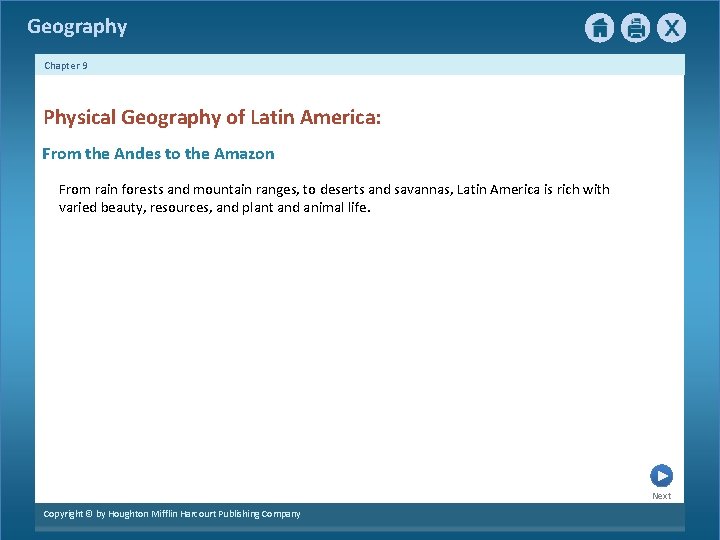Click heading Physical Geography of Latin America
This screenshot has width=720, height=540.
(x=212, y=118)
